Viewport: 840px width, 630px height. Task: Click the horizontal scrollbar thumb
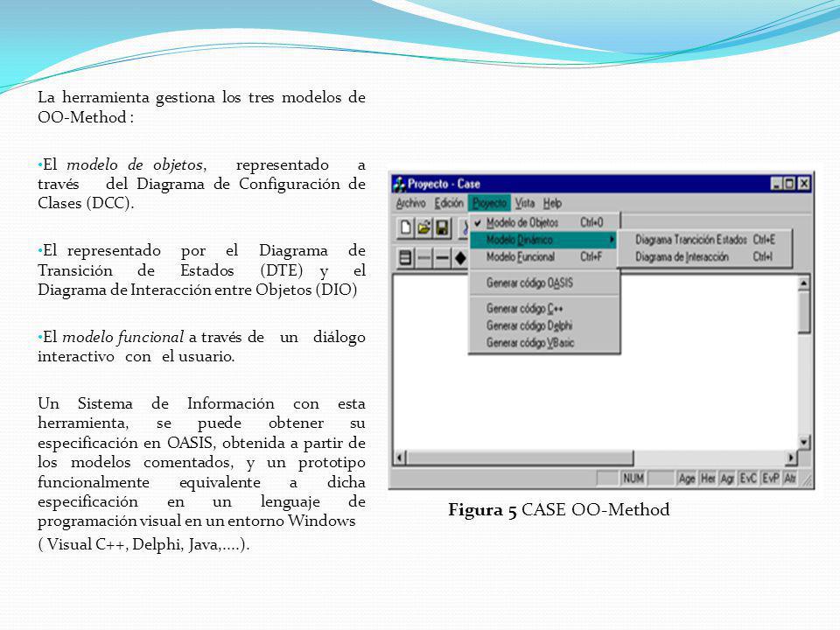pos(520,458)
